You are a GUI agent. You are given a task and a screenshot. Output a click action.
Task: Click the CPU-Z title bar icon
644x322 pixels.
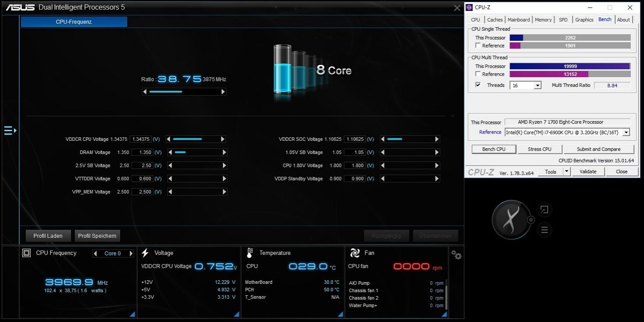point(469,7)
